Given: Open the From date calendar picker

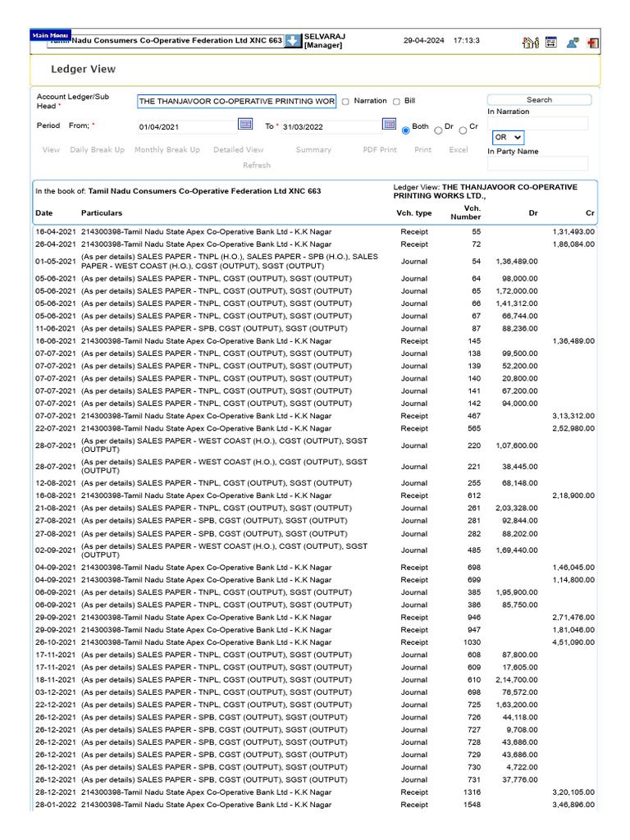Looking at the screenshot, I should (245, 125).
